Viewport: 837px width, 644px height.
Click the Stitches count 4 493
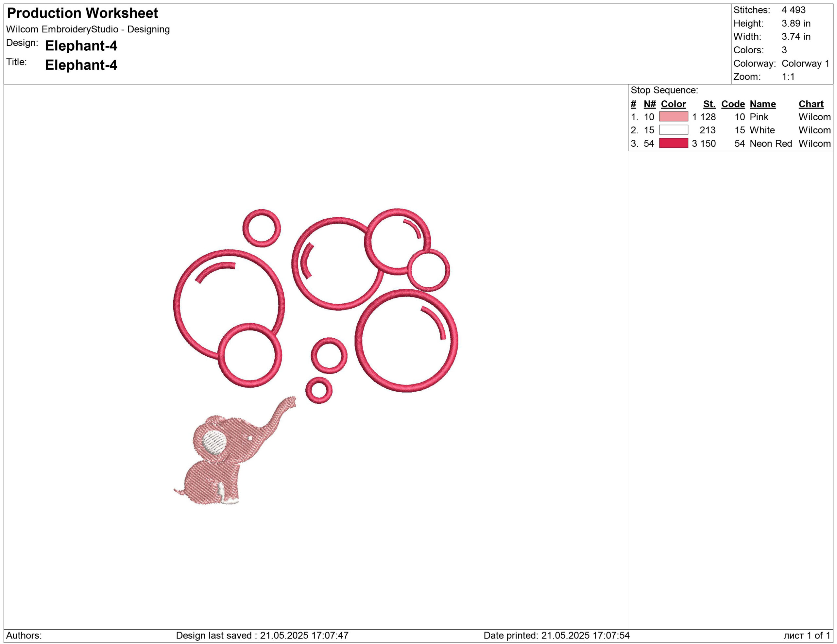pyautogui.click(x=793, y=10)
